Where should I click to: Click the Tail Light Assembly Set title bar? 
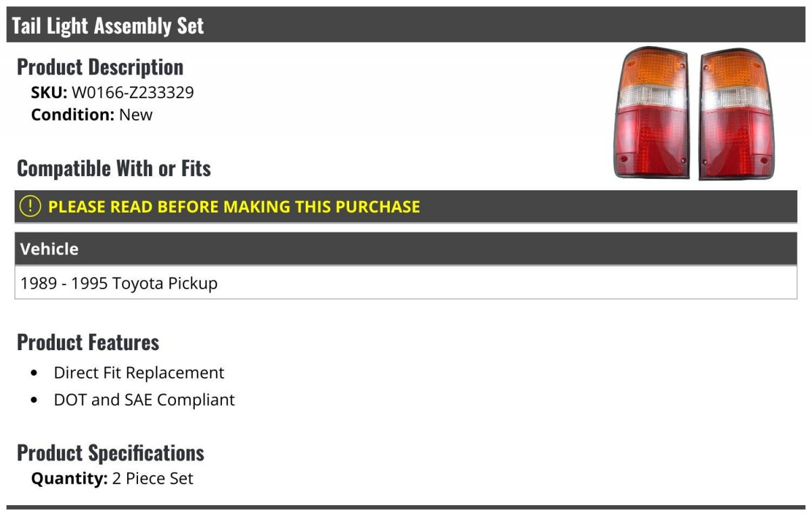coord(108,26)
